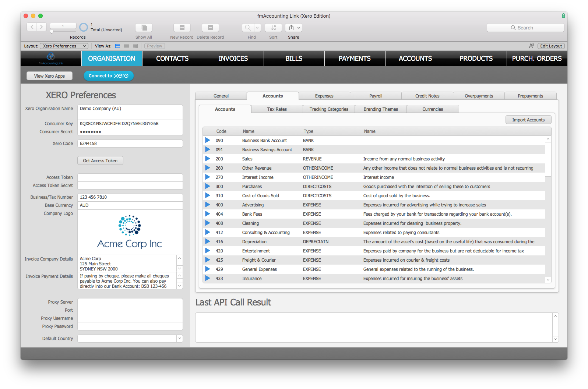This screenshot has width=588, height=389.
Task: Switch to the Expenses tab
Action: (324, 96)
